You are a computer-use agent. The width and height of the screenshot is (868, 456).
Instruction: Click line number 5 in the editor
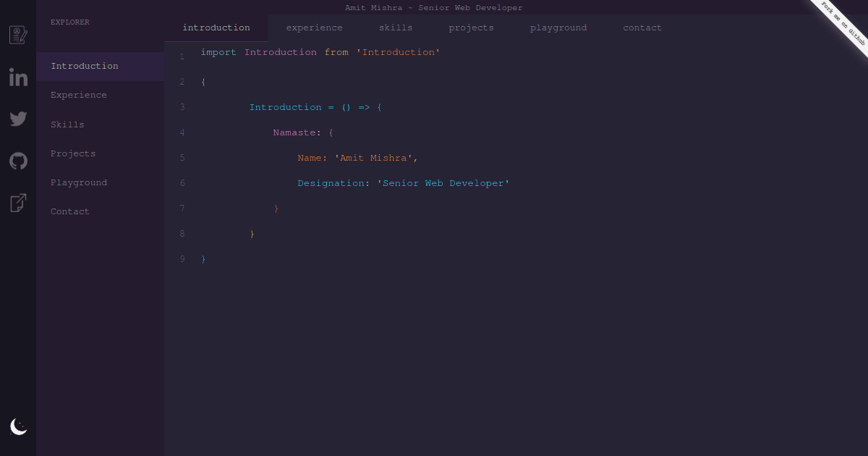pyautogui.click(x=182, y=158)
